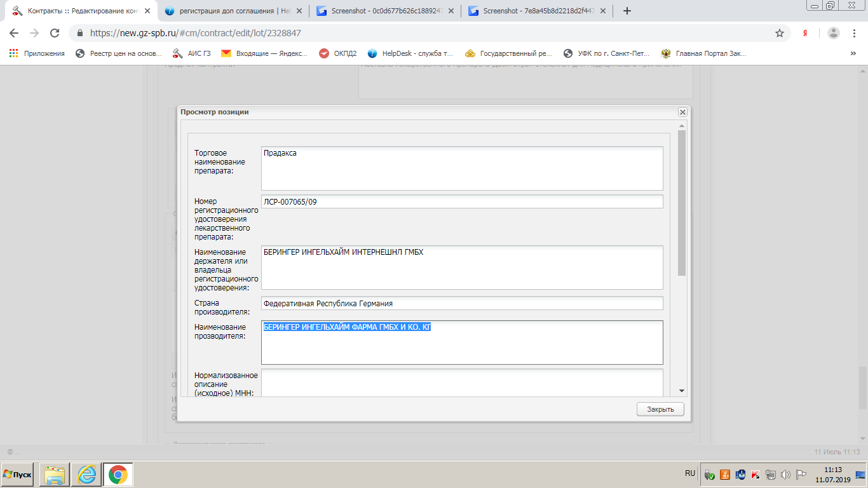Open File Explorer from the taskbar
Image resolution: width=868 pixels, height=488 pixels.
point(55,475)
